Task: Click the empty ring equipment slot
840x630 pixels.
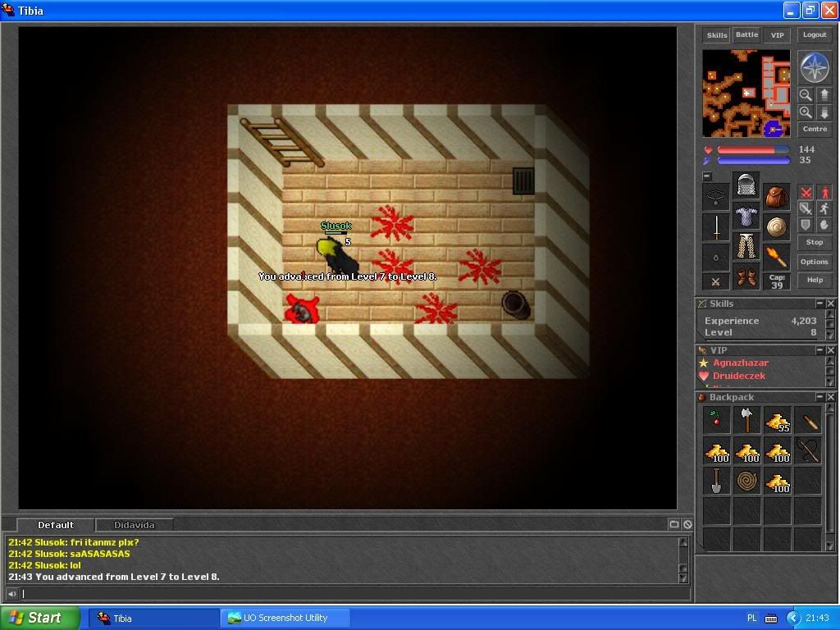Action: (716, 257)
